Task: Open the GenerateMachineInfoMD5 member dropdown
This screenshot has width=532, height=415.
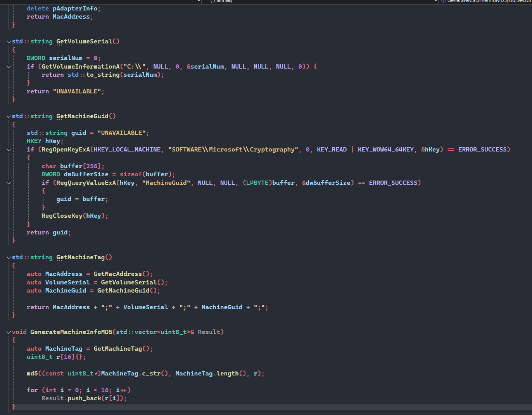Action: 489,1
